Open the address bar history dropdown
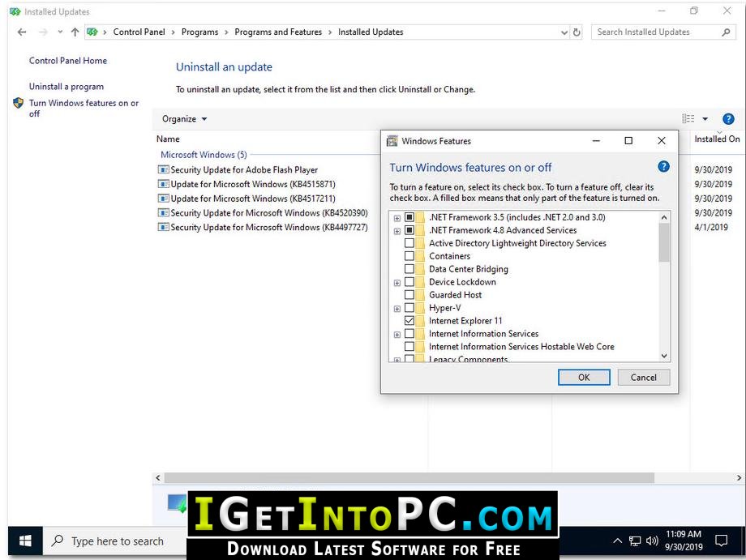 click(564, 32)
